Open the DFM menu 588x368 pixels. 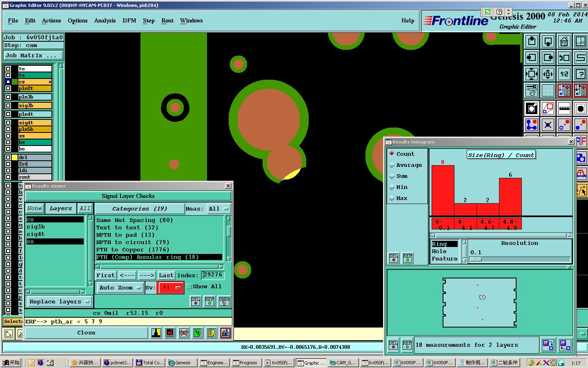[x=129, y=21]
